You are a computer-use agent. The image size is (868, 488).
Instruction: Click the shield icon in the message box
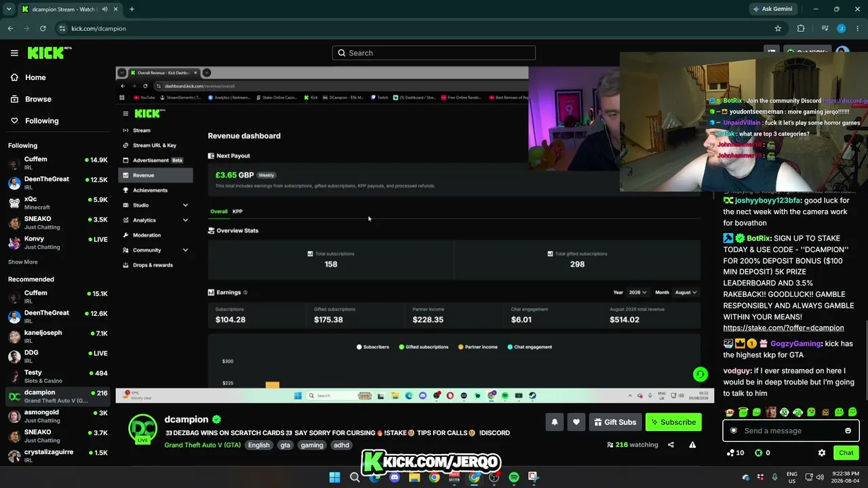[733, 430]
